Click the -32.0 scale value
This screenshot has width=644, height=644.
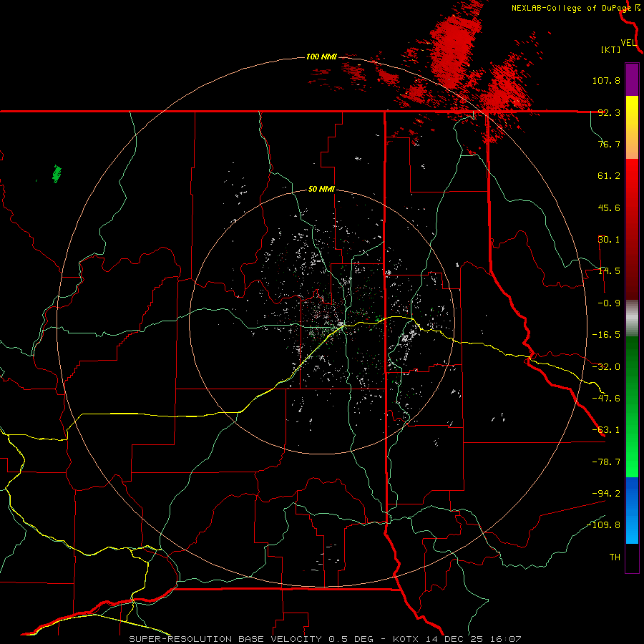[606, 367]
